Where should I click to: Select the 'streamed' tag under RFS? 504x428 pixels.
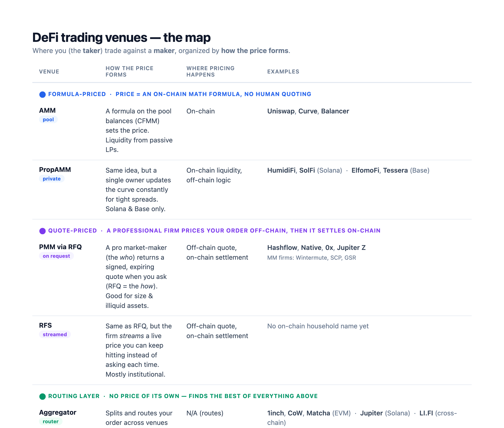(55, 334)
